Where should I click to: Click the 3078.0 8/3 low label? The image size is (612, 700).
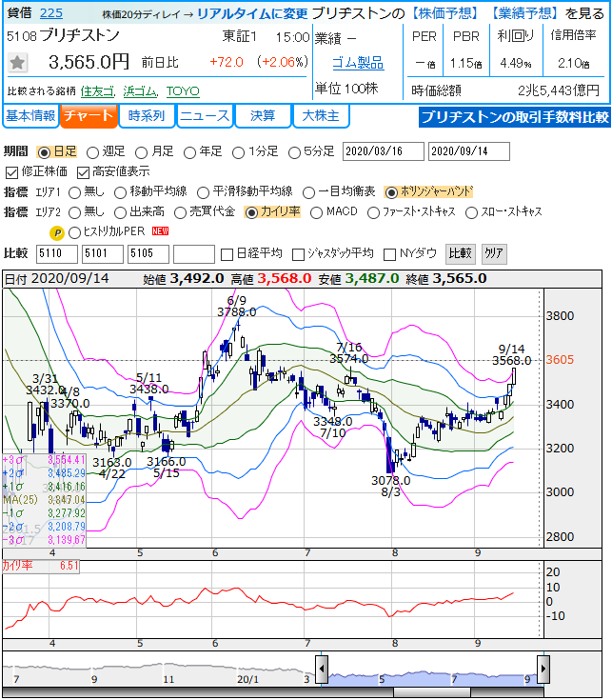pos(391,486)
